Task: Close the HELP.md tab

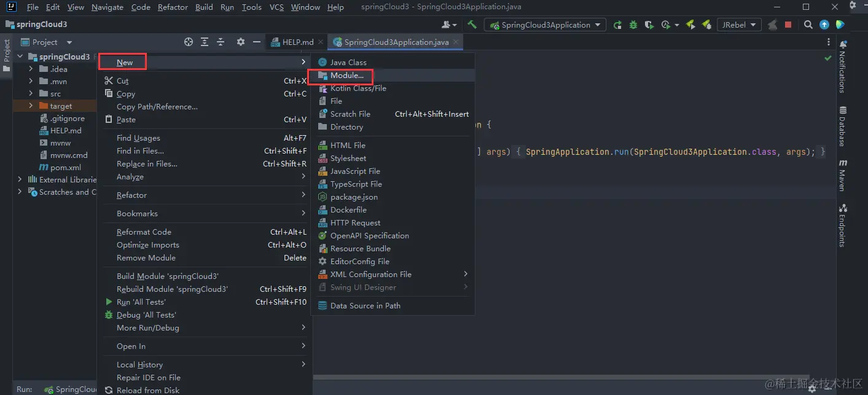Action: (321, 42)
